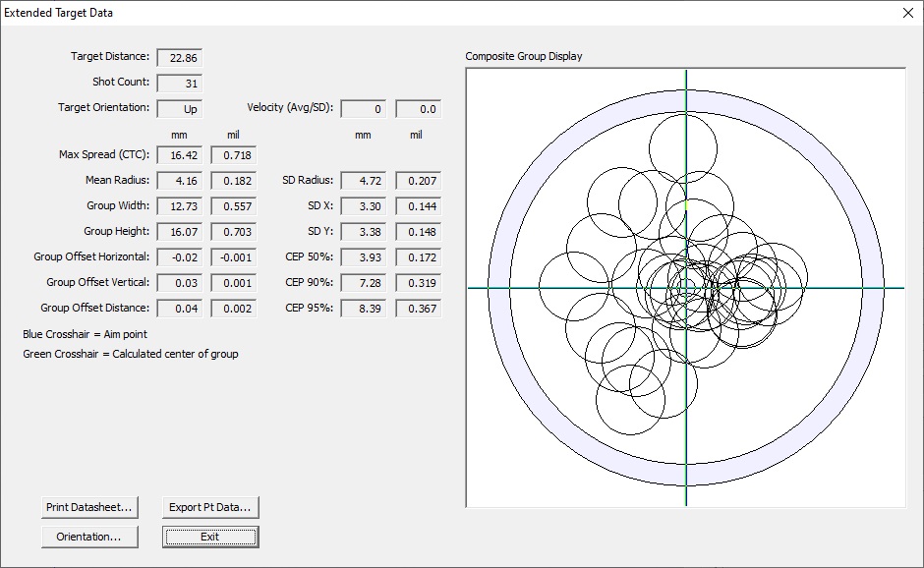Click the 'Group Offset Distance:' label
The width and height of the screenshot is (924, 568).
(x=95, y=308)
